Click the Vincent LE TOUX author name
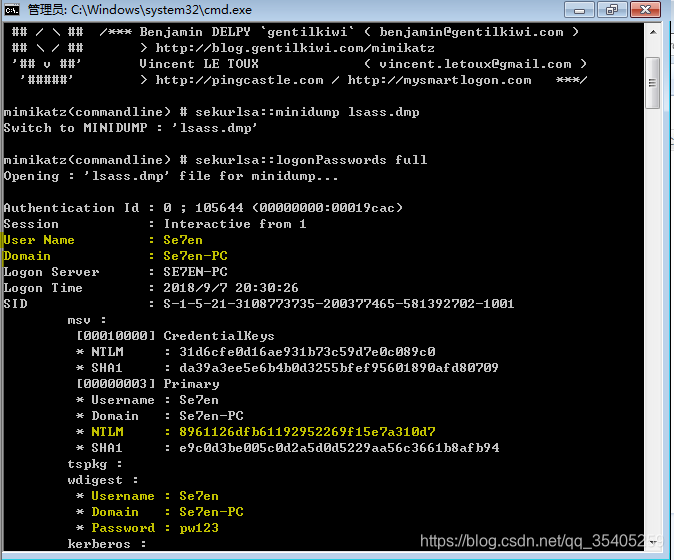This screenshot has width=674, height=560. pyautogui.click(x=199, y=64)
